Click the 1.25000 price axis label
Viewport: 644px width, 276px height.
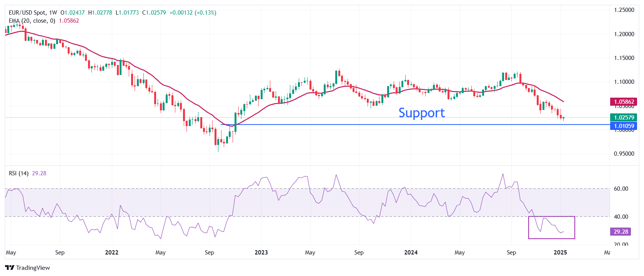(x=624, y=10)
